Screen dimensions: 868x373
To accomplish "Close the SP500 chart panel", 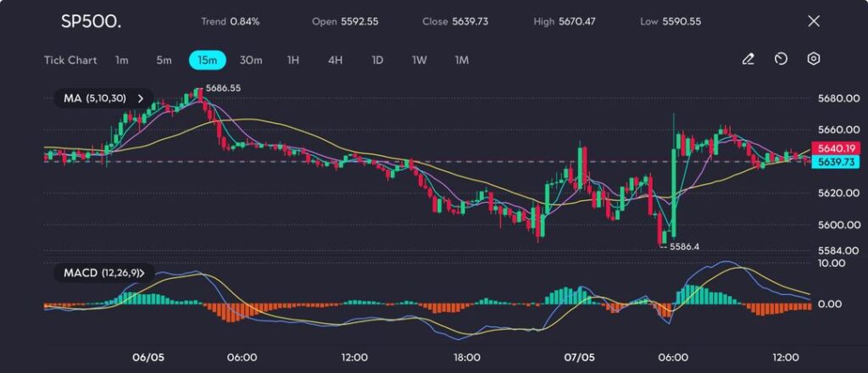I will 814,21.
